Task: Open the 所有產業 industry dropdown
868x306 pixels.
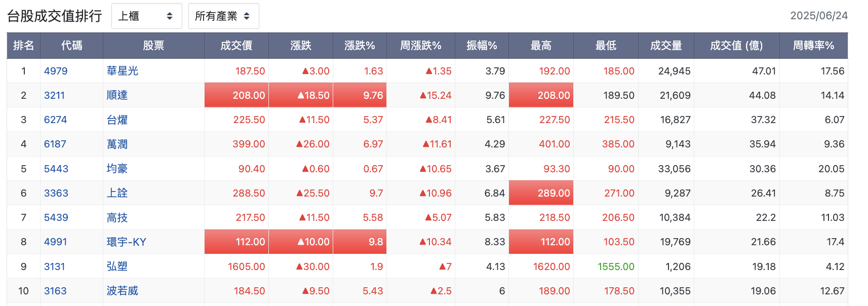Action: pyautogui.click(x=223, y=16)
